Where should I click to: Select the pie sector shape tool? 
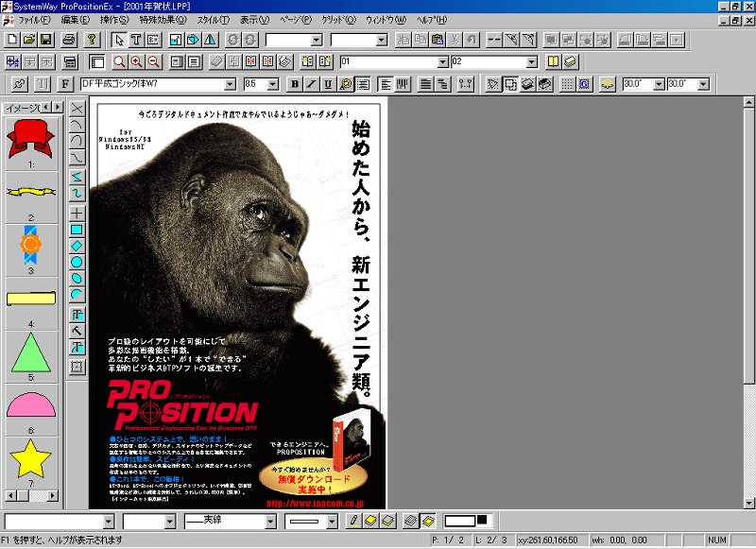(77, 295)
